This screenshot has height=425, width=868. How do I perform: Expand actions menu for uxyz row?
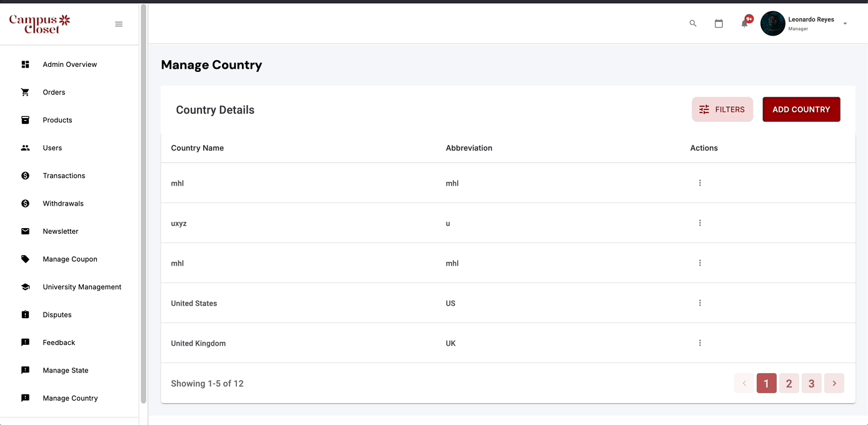point(700,223)
